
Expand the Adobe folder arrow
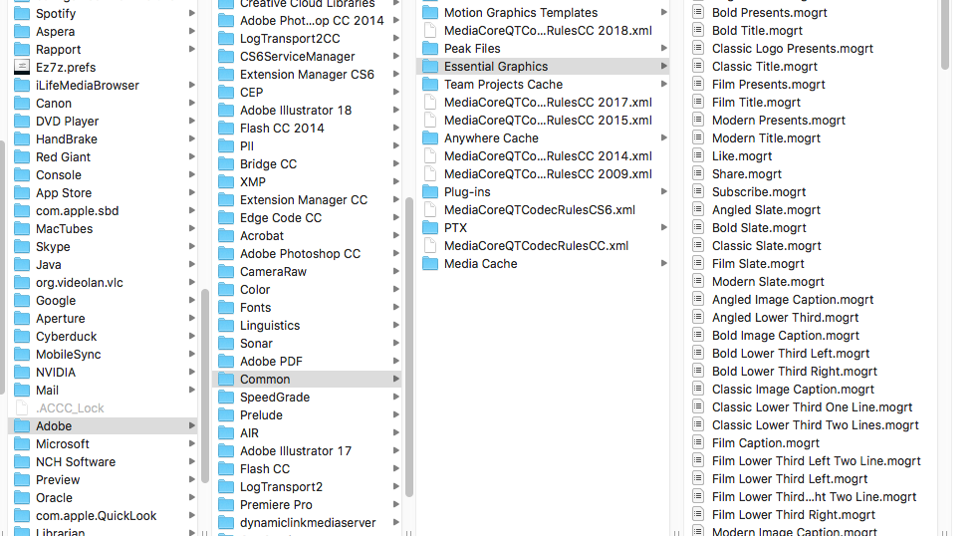(x=191, y=426)
